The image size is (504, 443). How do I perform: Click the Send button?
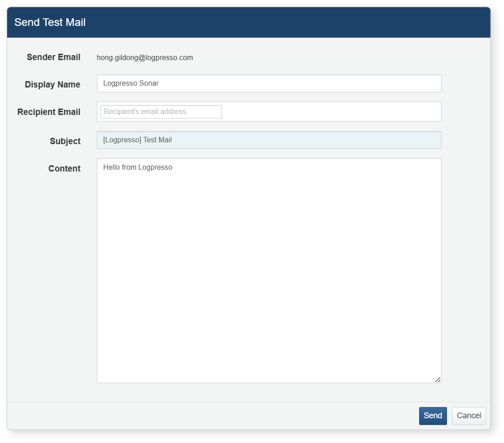click(x=432, y=415)
